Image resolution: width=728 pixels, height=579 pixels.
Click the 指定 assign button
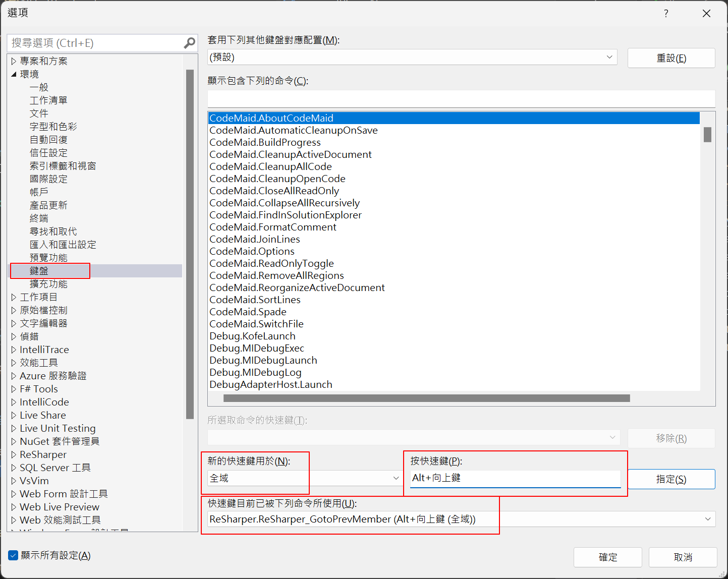tap(671, 479)
